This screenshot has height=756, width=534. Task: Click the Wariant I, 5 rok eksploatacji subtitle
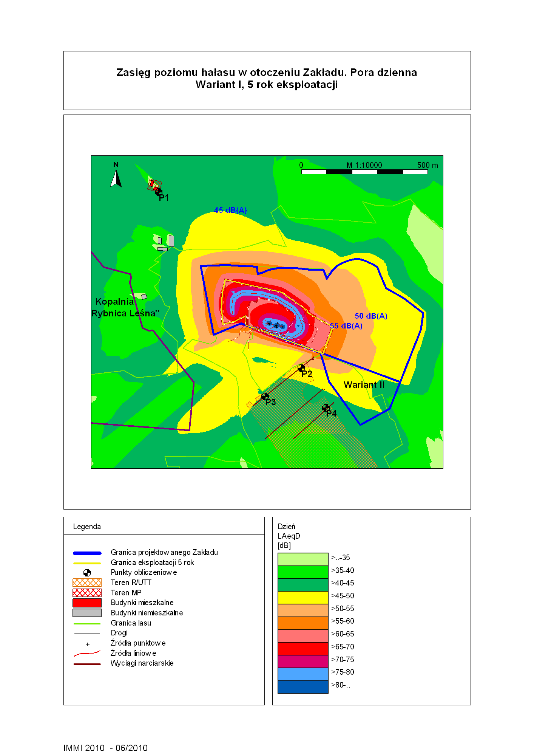pos(267,84)
